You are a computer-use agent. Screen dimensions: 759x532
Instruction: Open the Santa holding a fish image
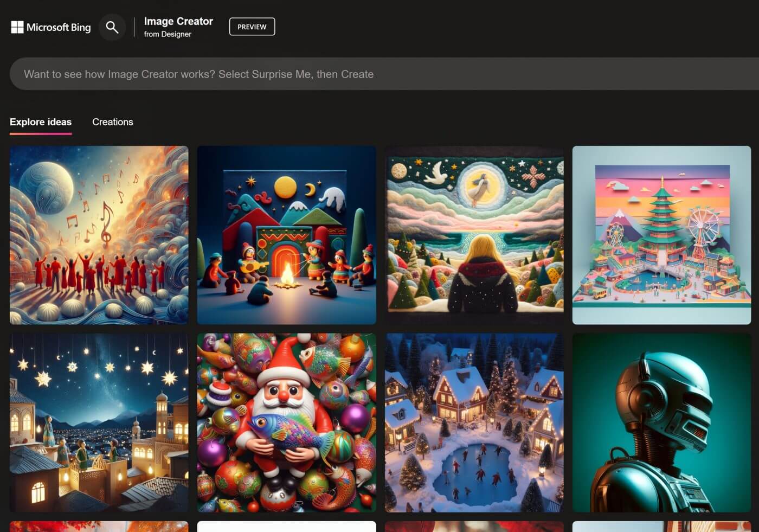[x=286, y=423]
